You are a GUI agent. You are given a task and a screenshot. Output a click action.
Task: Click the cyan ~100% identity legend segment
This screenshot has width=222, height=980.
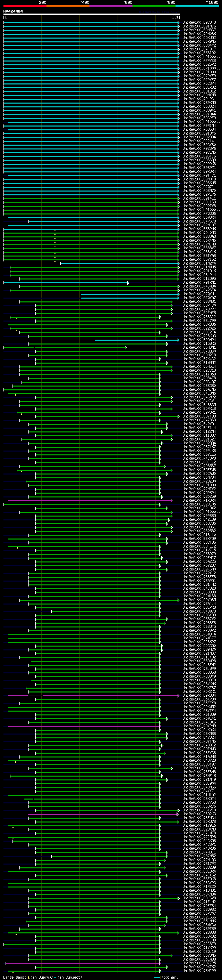[x=197, y=6]
